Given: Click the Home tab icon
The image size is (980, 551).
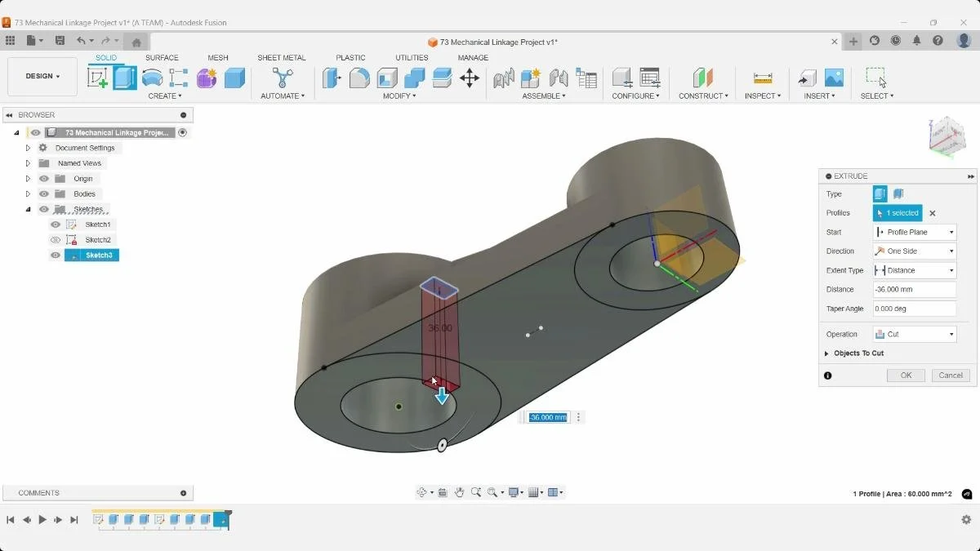Looking at the screenshot, I should pyautogui.click(x=136, y=42).
